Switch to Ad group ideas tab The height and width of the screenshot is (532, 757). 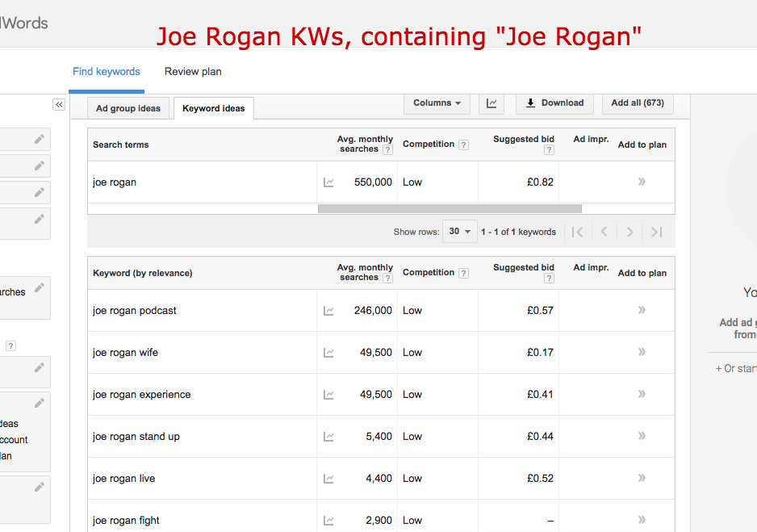pos(128,109)
